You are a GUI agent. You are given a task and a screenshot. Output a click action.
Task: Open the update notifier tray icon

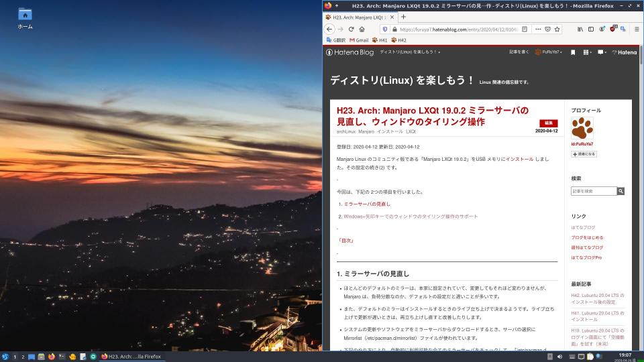pos(599,356)
